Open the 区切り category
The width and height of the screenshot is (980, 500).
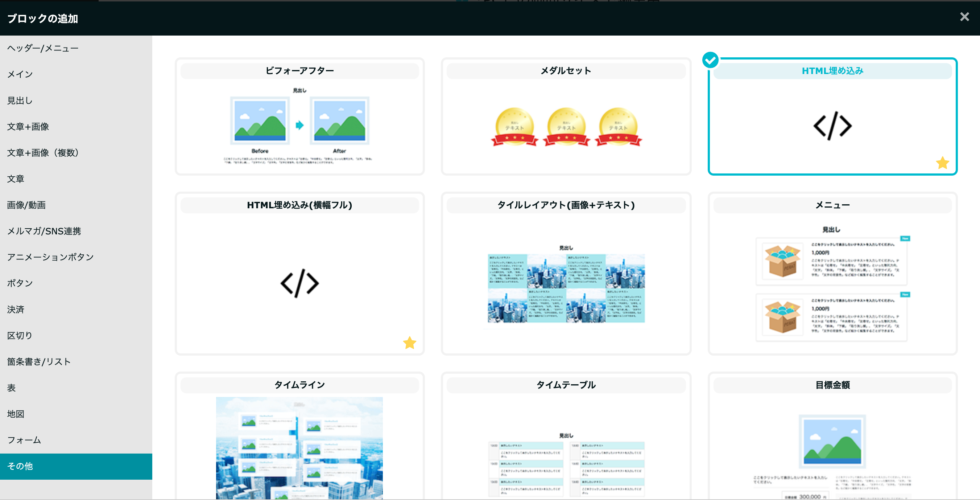(76, 336)
